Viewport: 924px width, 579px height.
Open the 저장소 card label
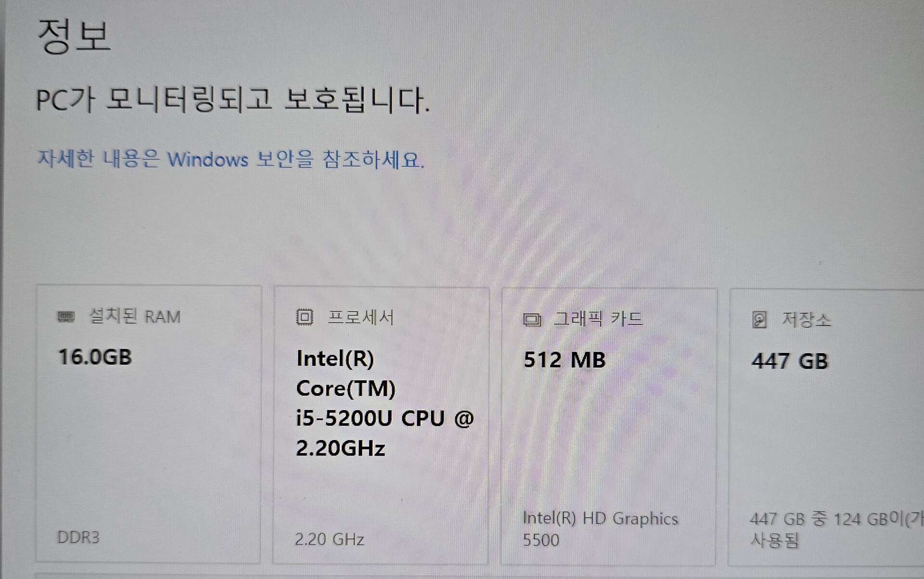[806, 320]
